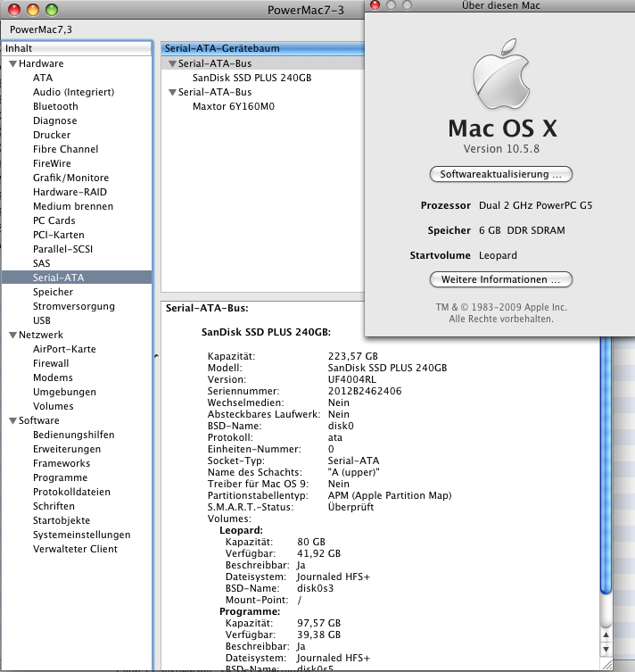Screen dimensions: 635x672
Task: Open Protokolldateien under Software
Action: [x=71, y=492]
